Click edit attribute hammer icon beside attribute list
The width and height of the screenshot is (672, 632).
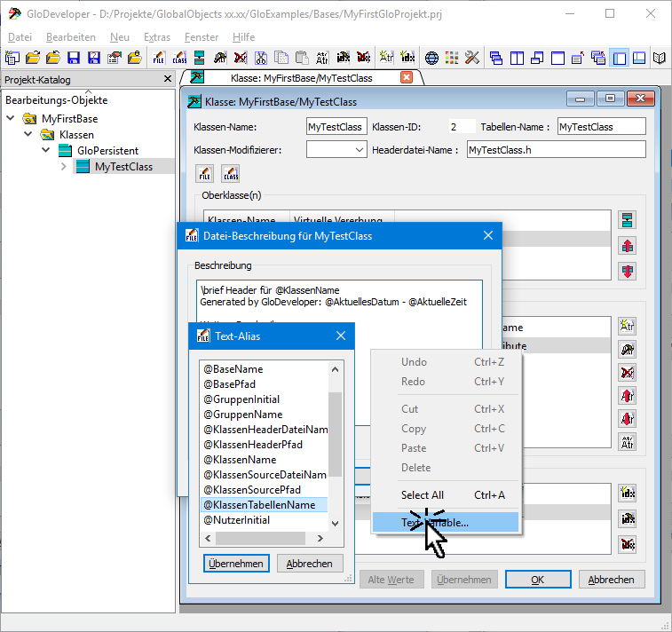(627, 350)
